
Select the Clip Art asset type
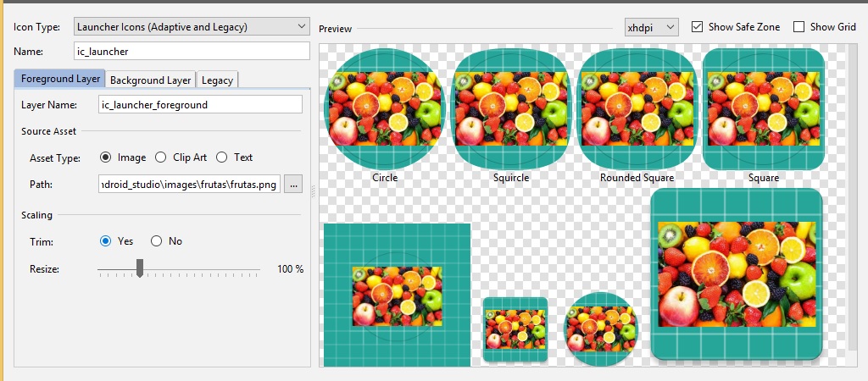161,157
